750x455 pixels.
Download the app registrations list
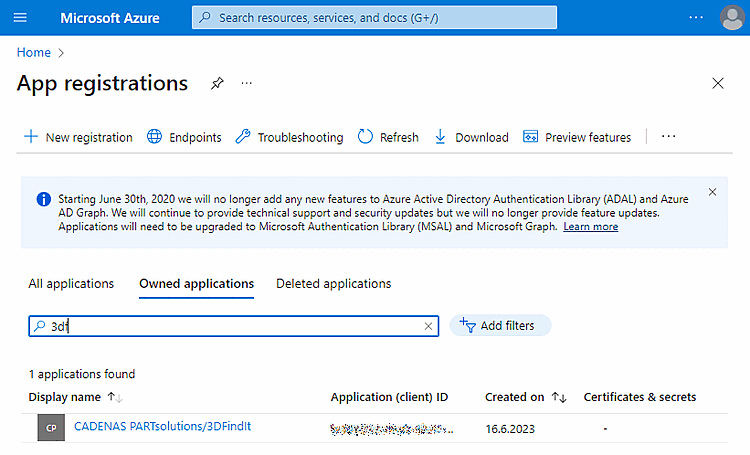[471, 137]
